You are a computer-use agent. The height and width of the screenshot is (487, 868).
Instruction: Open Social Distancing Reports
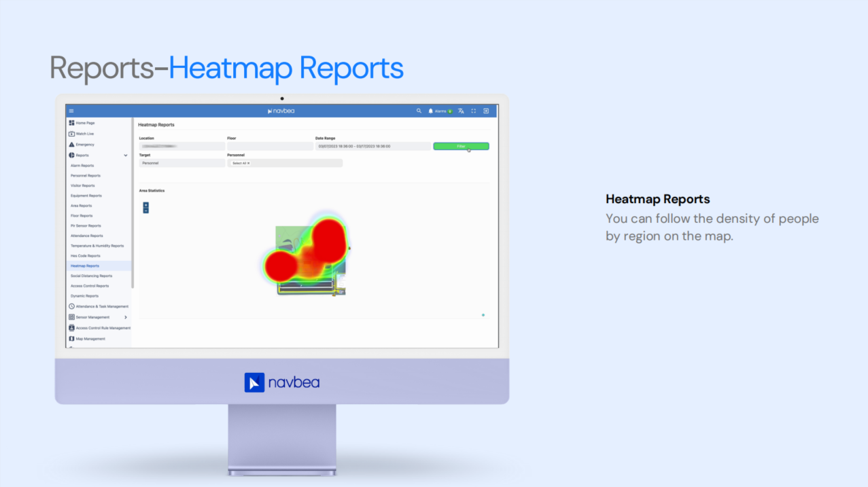pos(91,276)
